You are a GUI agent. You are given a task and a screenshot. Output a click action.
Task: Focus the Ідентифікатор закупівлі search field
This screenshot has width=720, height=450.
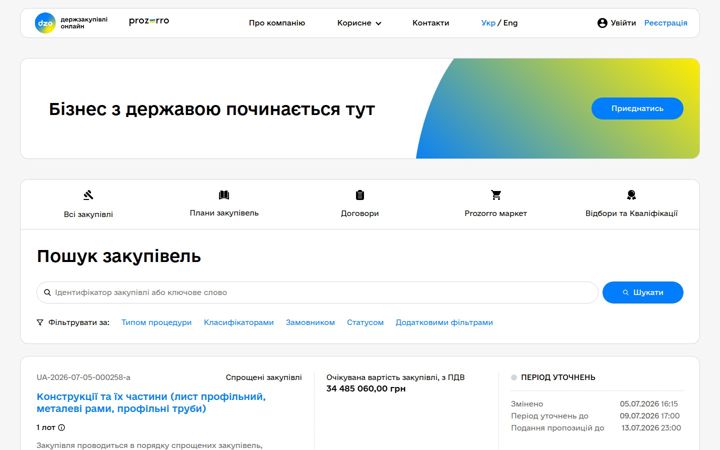317,292
